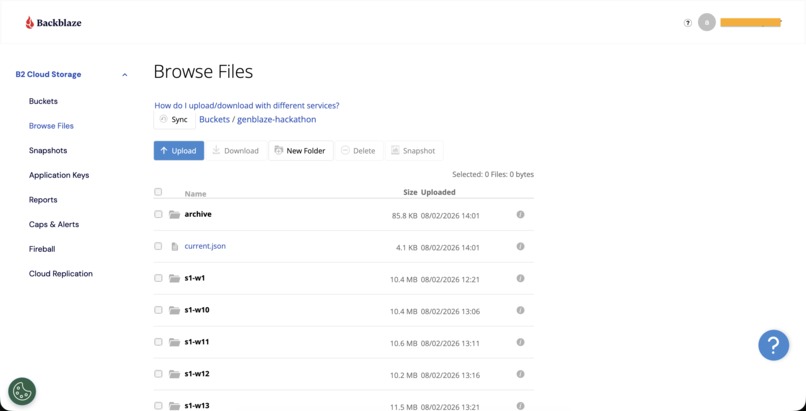Open the s1-w12 folder name
The height and width of the screenshot is (411, 806).
click(197, 373)
